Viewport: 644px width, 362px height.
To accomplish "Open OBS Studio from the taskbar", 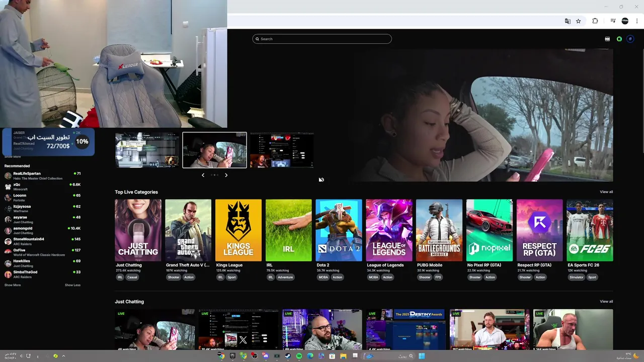I will click(255, 356).
